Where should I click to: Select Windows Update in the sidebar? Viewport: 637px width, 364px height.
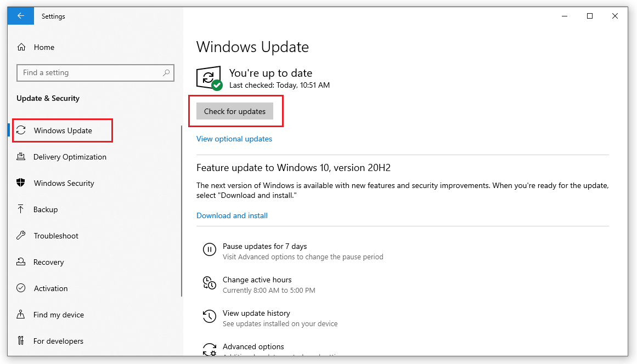62,130
